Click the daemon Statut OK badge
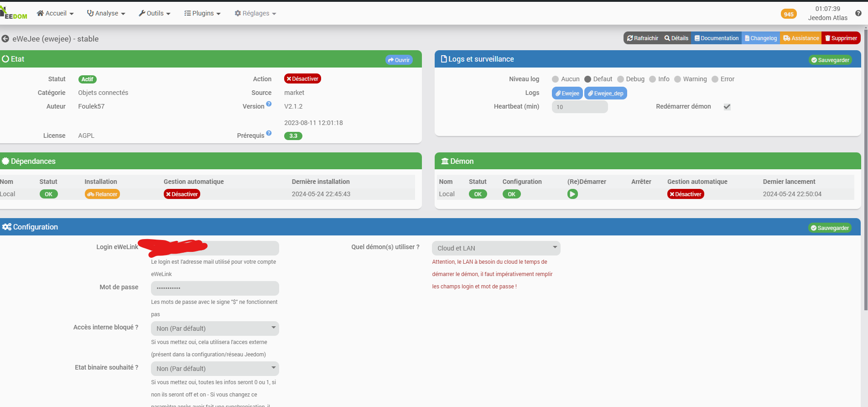This screenshot has width=868, height=407. (478, 194)
